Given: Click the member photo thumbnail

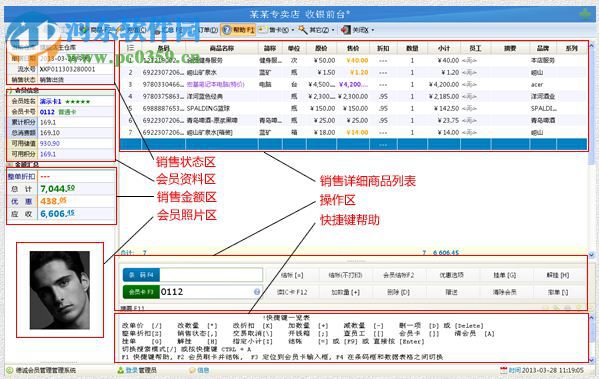Looking at the screenshot, I should pos(60,290).
